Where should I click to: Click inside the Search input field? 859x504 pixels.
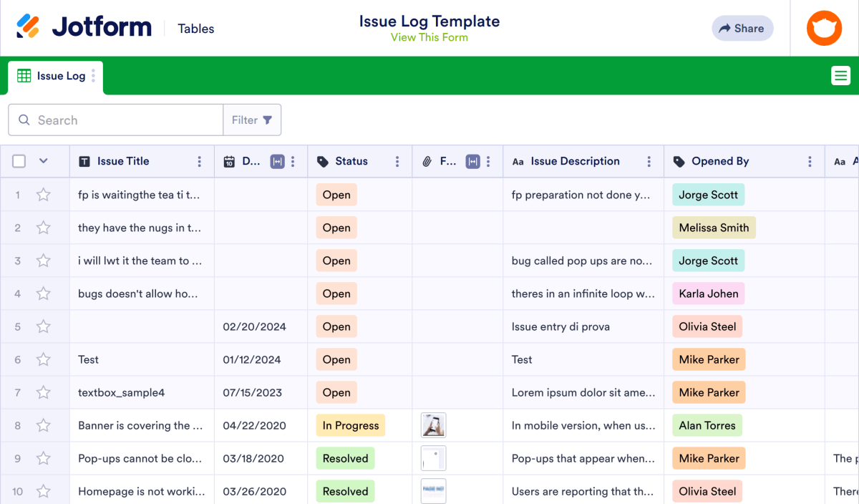click(115, 120)
